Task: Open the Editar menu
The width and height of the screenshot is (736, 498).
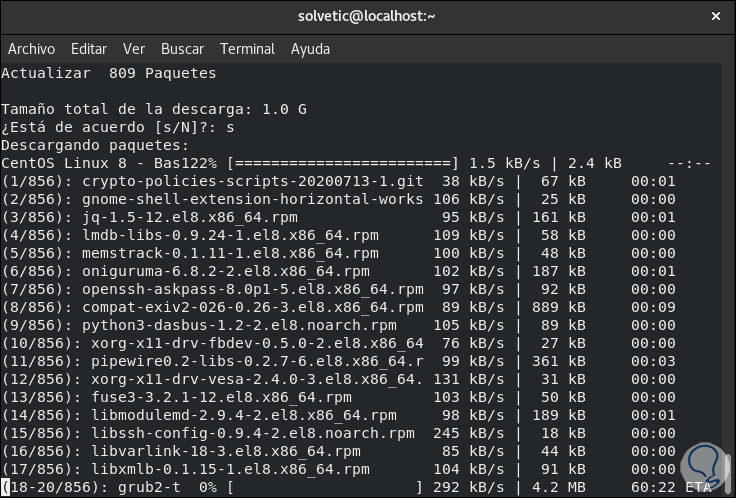Action: (89, 48)
